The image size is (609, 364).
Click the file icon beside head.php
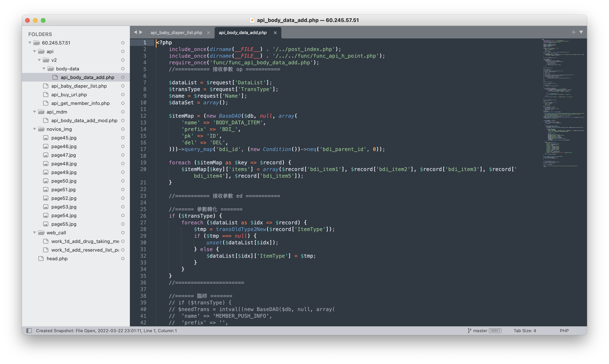tap(41, 258)
